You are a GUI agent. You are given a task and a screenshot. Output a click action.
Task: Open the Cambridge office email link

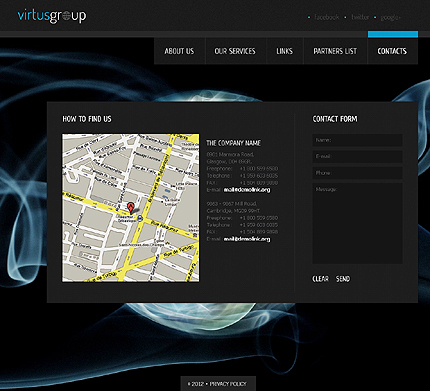coord(247,239)
